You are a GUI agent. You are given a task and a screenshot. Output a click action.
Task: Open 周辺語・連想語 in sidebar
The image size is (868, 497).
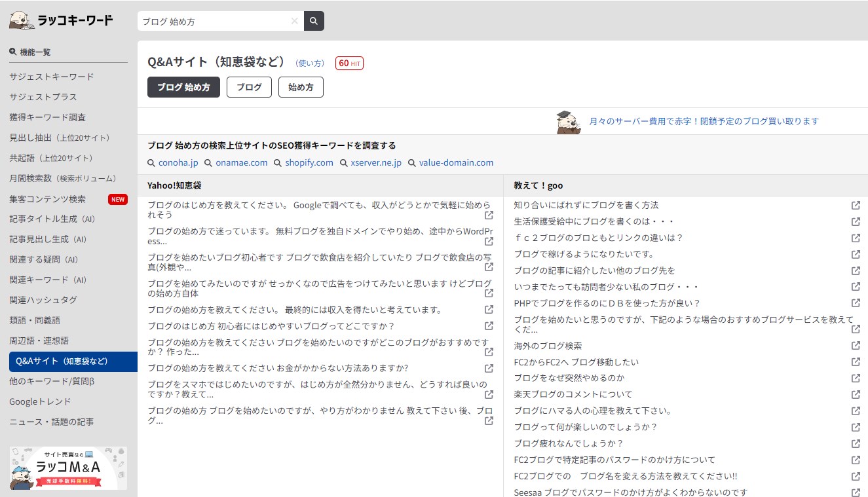pyautogui.click(x=39, y=341)
